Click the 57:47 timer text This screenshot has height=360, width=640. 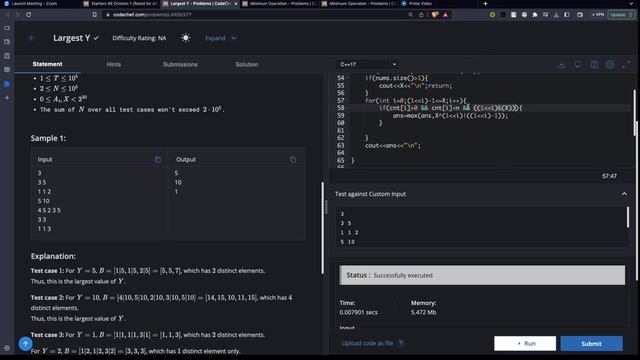click(x=609, y=176)
